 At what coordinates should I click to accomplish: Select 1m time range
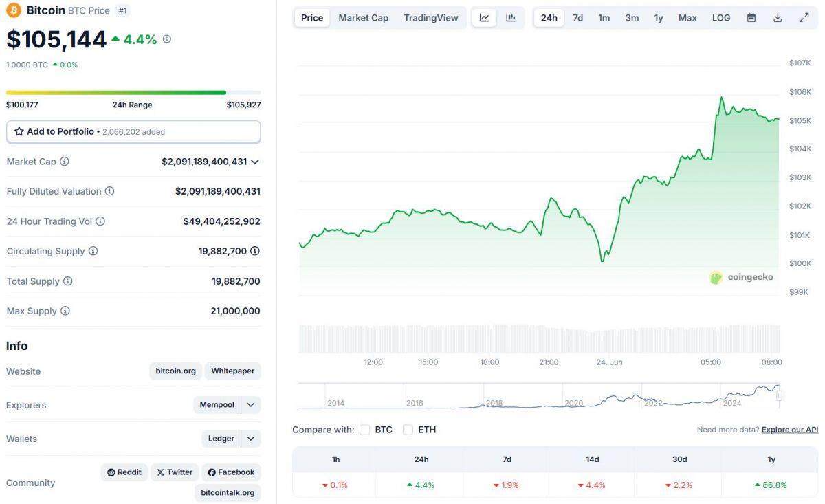[604, 18]
